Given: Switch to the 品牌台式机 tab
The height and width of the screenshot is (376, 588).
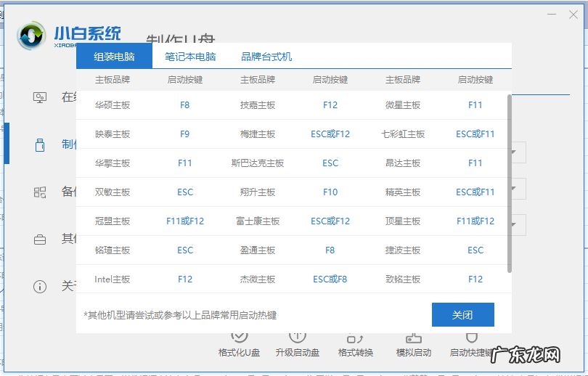Looking at the screenshot, I should (x=266, y=57).
